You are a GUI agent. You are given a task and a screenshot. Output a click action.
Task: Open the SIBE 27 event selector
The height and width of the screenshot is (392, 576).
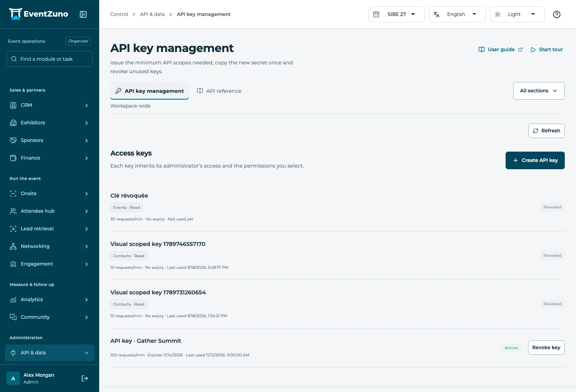[396, 14]
